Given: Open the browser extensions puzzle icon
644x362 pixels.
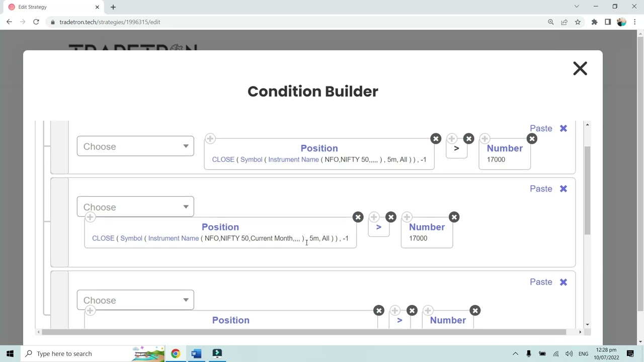Looking at the screenshot, I should pyautogui.click(x=594, y=22).
